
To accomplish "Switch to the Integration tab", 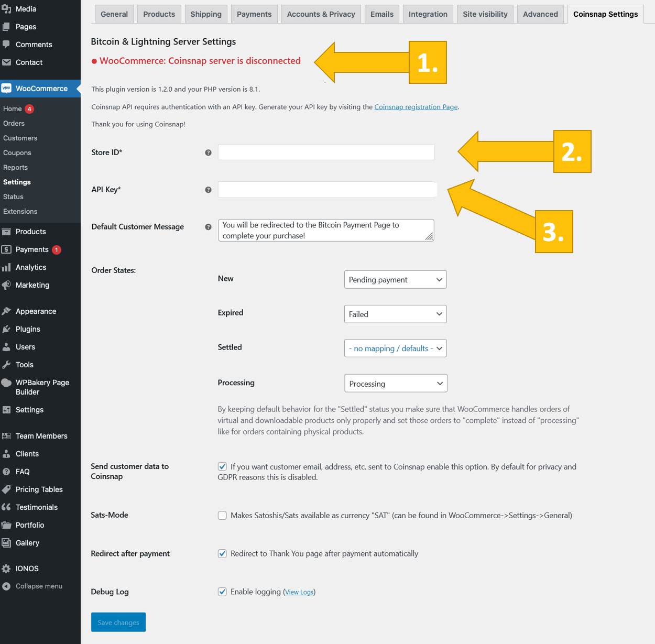I will click(x=428, y=14).
